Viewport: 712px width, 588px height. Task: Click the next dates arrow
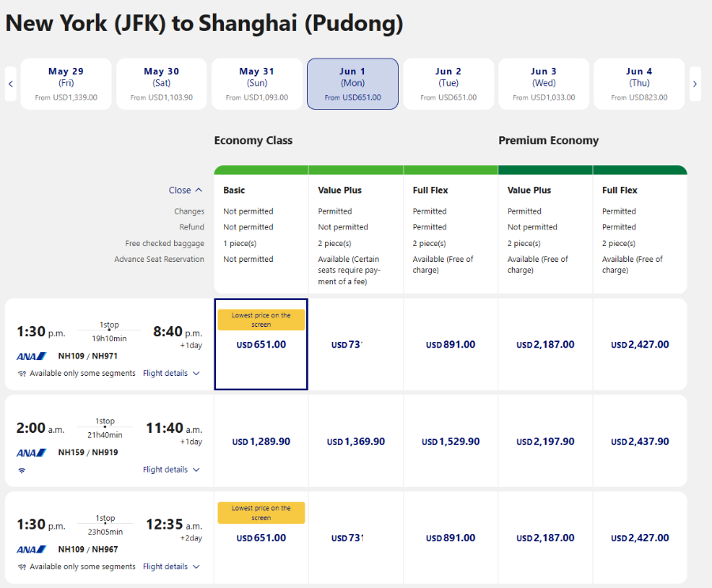coord(695,83)
